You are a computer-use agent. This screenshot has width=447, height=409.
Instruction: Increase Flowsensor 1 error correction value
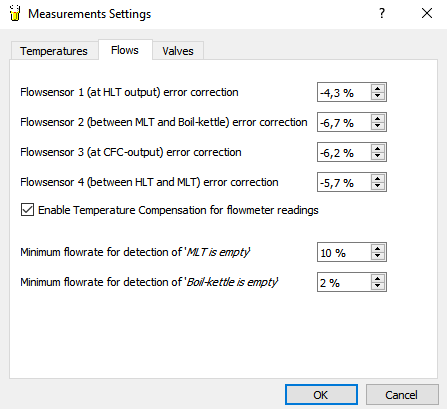coord(378,88)
